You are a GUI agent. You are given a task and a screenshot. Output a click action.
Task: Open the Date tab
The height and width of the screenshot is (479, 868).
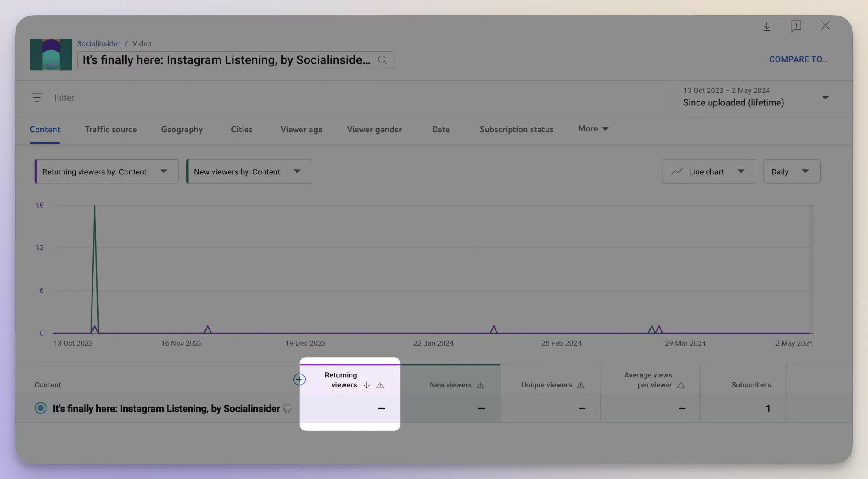pyautogui.click(x=441, y=129)
